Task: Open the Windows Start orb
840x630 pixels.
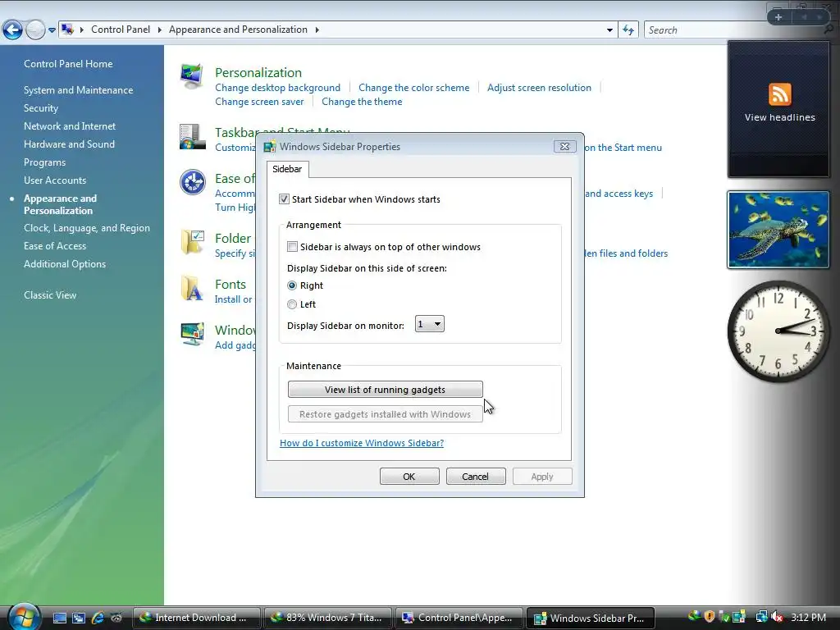Action: pos(24,617)
